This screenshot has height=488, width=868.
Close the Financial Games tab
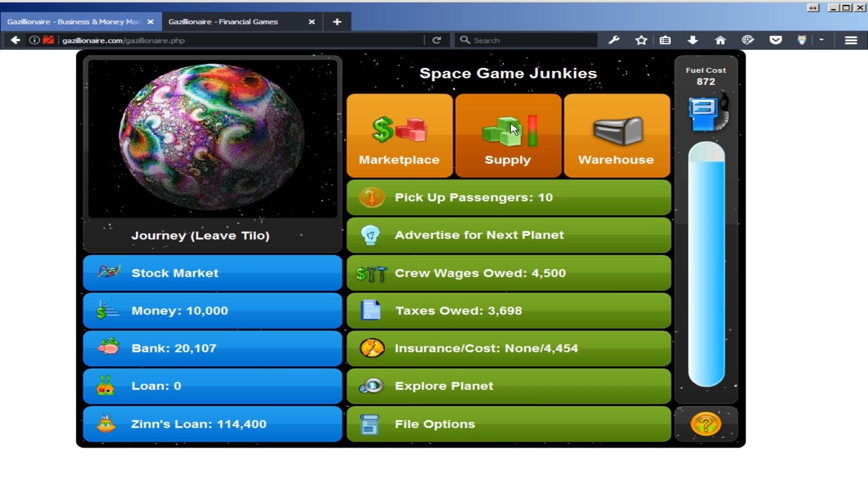311,22
